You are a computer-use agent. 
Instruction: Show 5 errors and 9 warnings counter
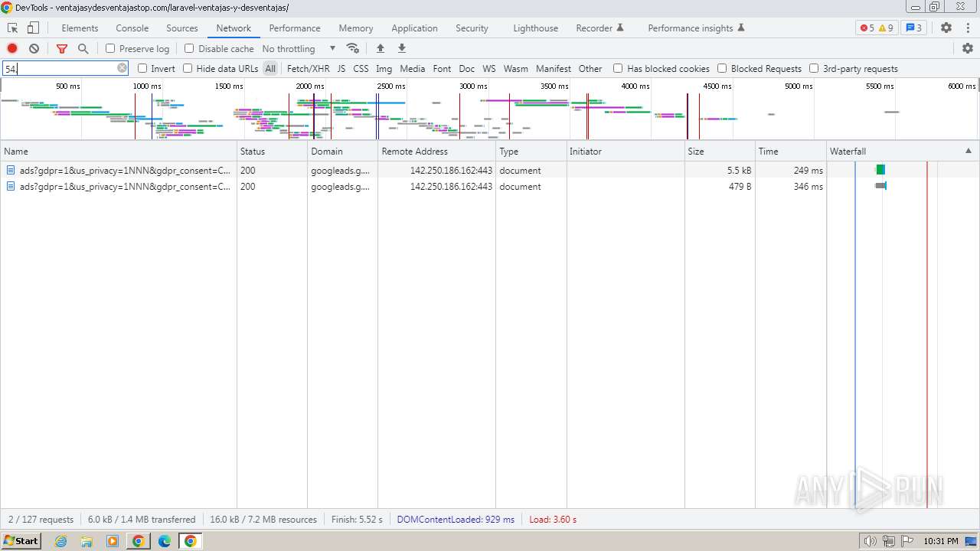(x=877, y=28)
